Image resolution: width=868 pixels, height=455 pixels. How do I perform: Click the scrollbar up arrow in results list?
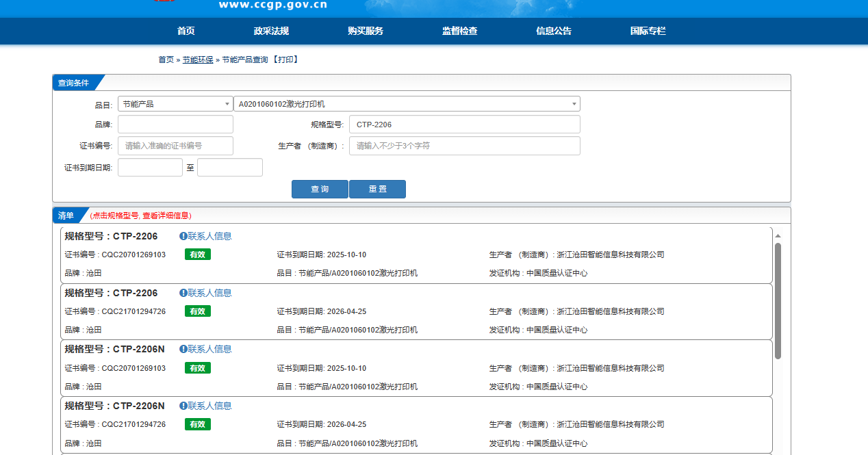(778, 236)
